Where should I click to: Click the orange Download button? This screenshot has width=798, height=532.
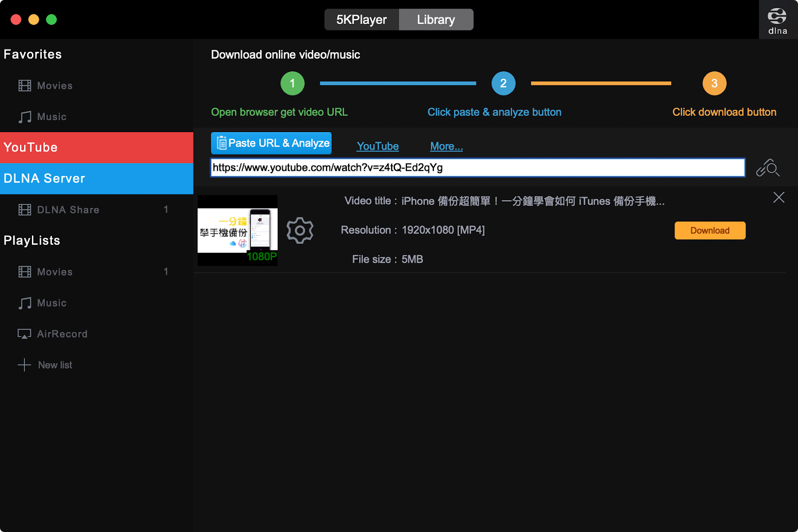click(x=710, y=230)
